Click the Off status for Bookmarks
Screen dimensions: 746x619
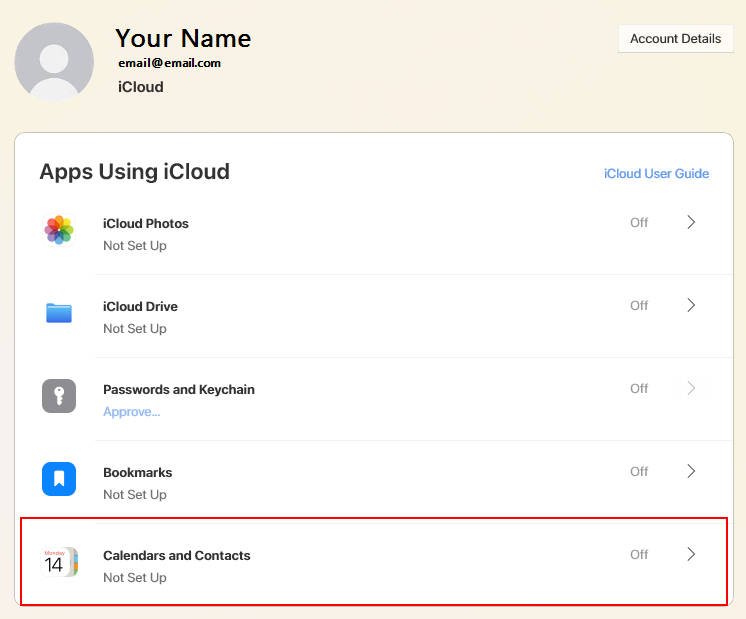click(x=639, y=472)
